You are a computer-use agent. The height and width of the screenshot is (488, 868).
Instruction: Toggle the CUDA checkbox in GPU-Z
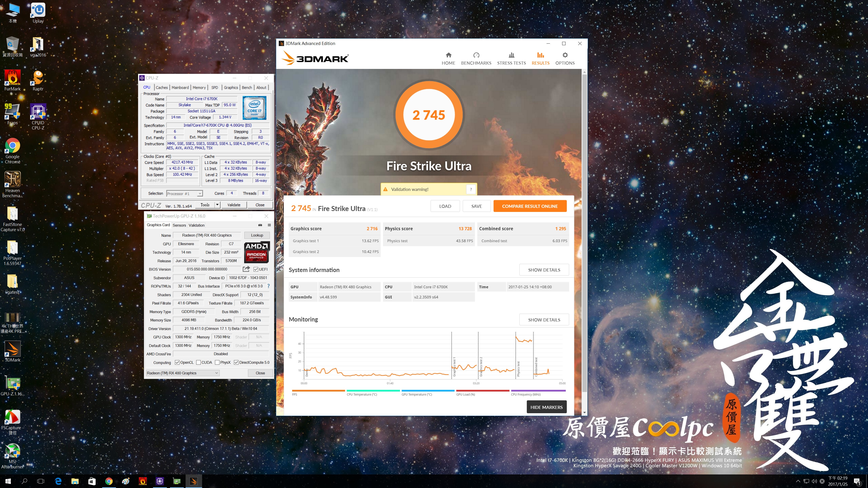coord(198,362)
